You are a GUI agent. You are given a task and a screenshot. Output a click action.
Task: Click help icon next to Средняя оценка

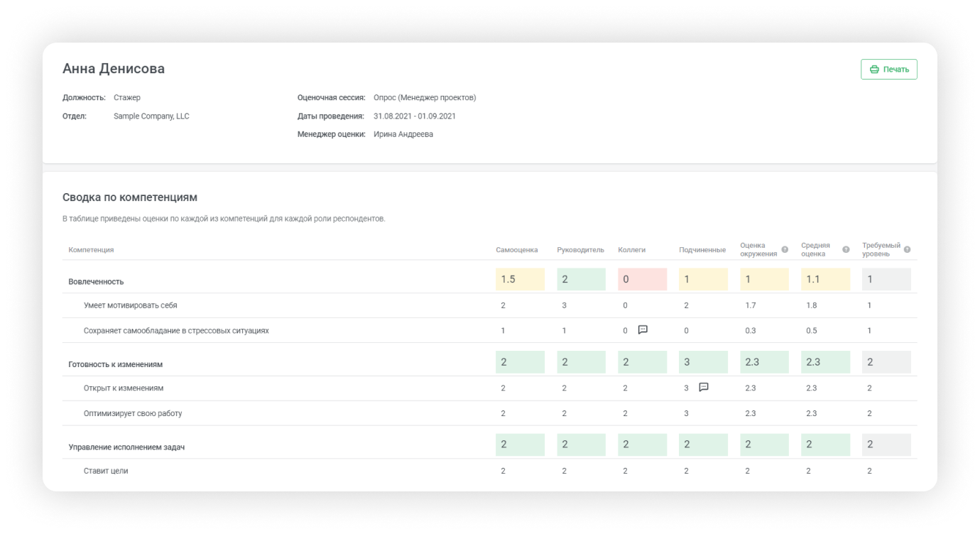[846, 249]
